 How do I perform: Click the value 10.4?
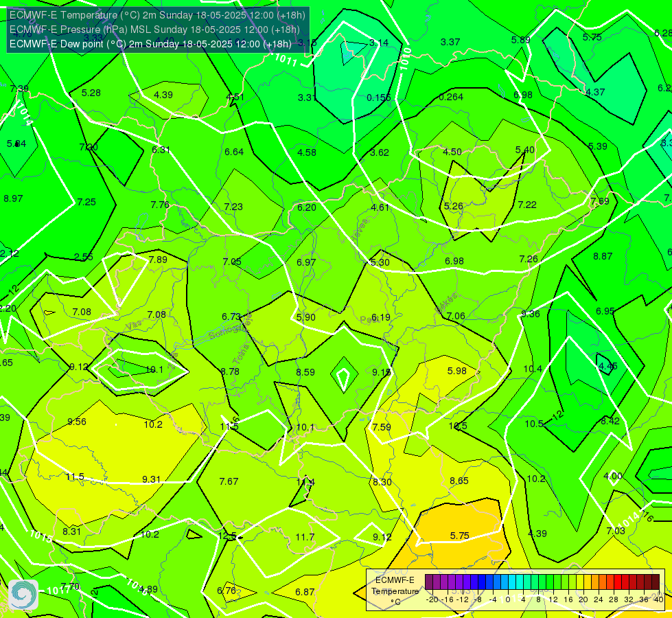(533, 369)
